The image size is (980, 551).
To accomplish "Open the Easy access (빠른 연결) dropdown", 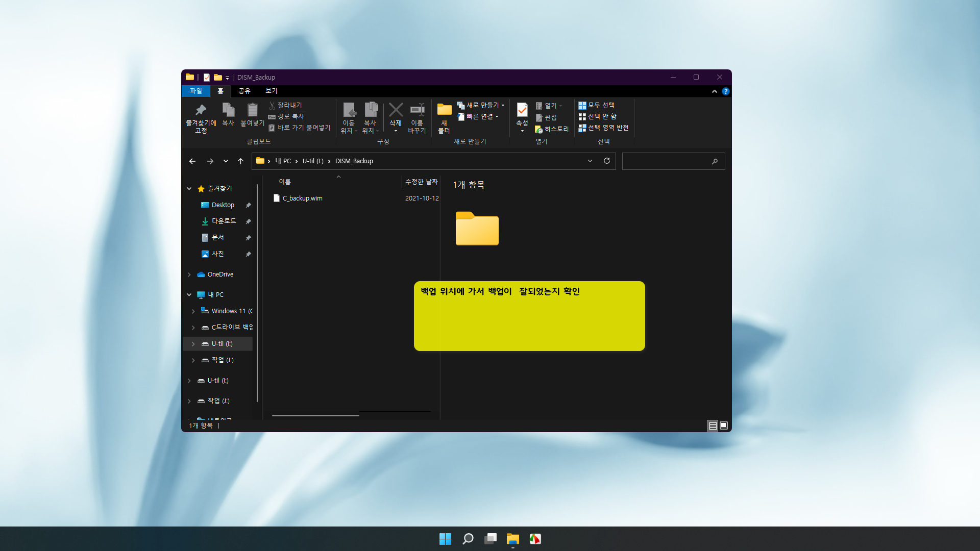I will (x=478, y=116).
